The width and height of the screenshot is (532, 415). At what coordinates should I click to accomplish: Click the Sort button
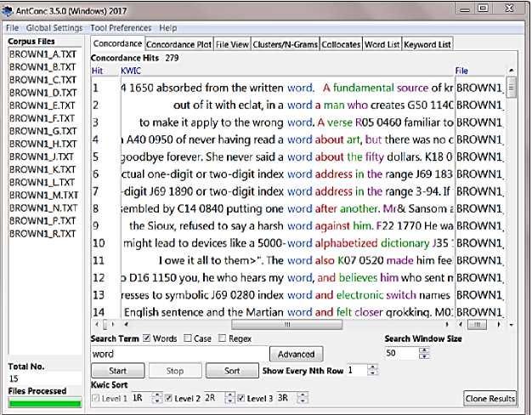[232, 371]
